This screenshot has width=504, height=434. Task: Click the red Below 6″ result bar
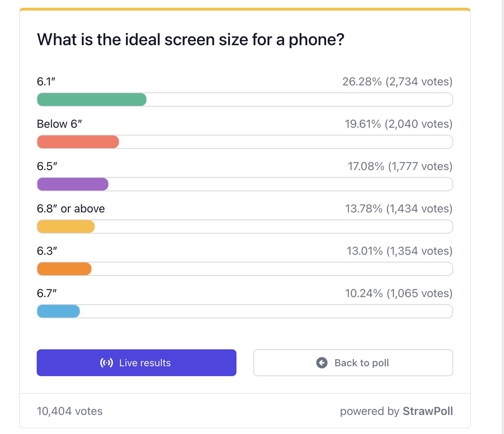tap(78, 142)
